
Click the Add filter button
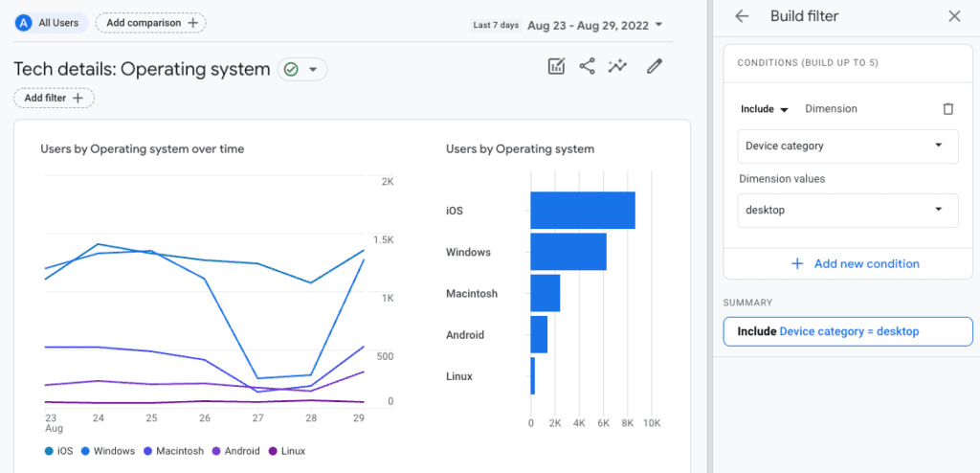pyautogui.click(x=54, y=99)
